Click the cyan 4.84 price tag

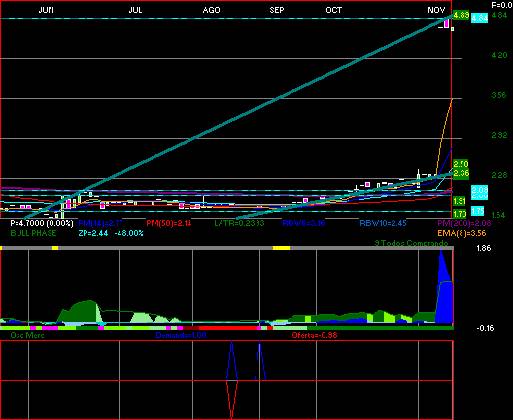click(479, 18)
